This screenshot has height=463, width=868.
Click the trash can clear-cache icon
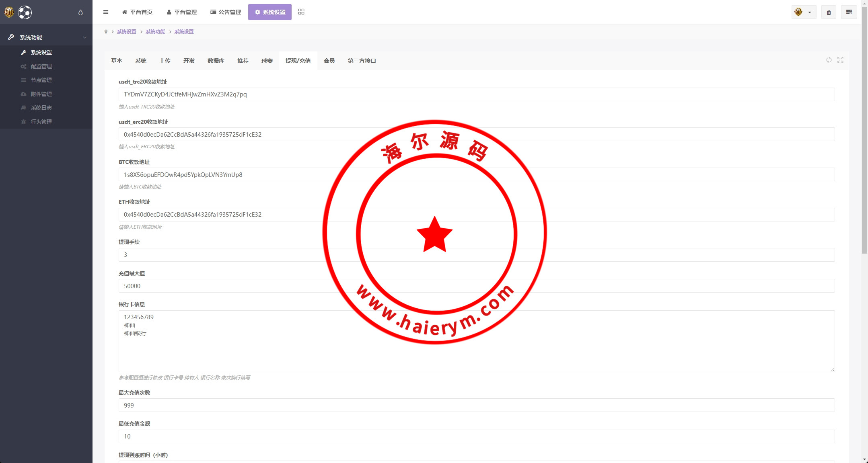829,12
